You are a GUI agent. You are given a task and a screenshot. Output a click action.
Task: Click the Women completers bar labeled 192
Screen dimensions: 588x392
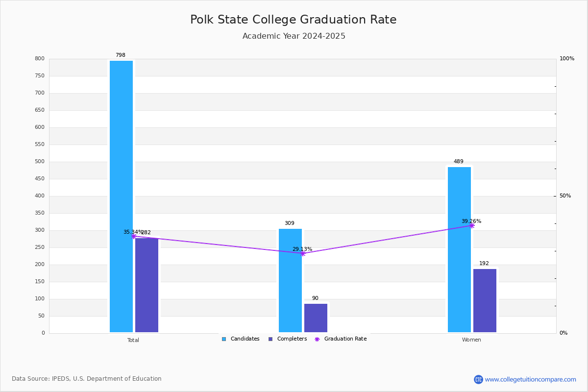pos(485,300)
